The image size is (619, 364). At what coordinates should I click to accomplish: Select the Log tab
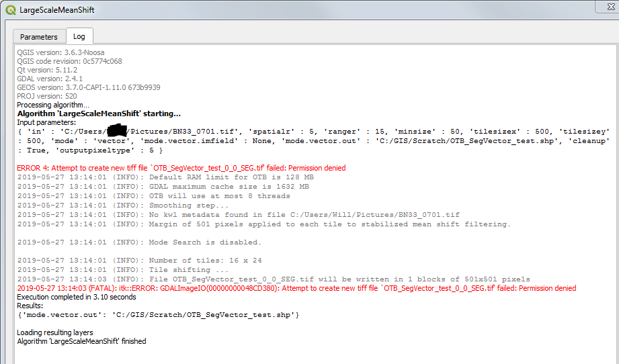pos(79,37)
